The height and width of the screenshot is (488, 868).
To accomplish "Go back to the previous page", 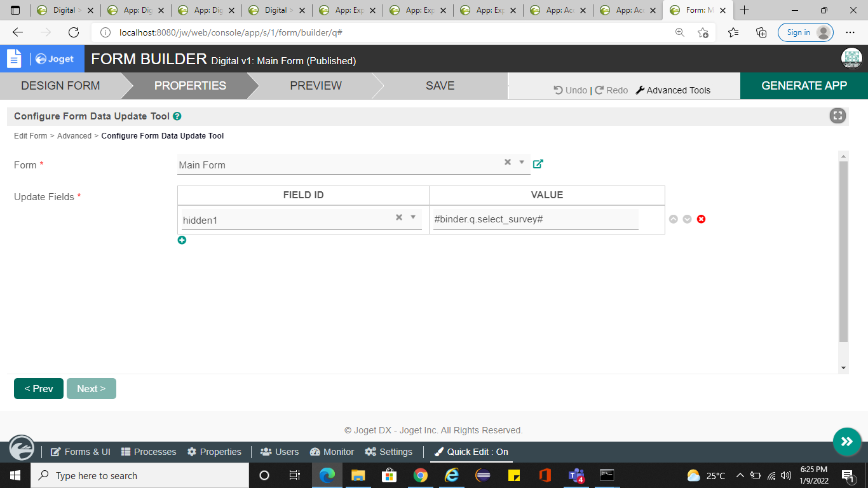I will (18, 32).
